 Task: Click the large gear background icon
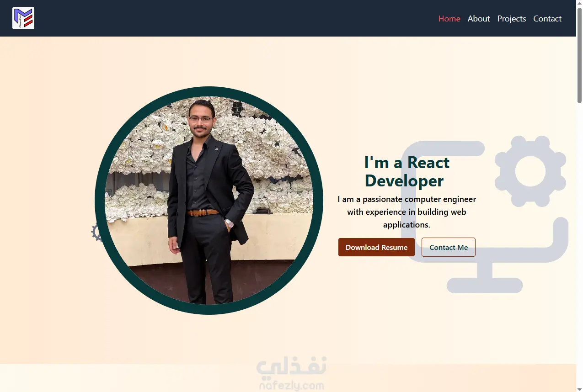point(530,171)
